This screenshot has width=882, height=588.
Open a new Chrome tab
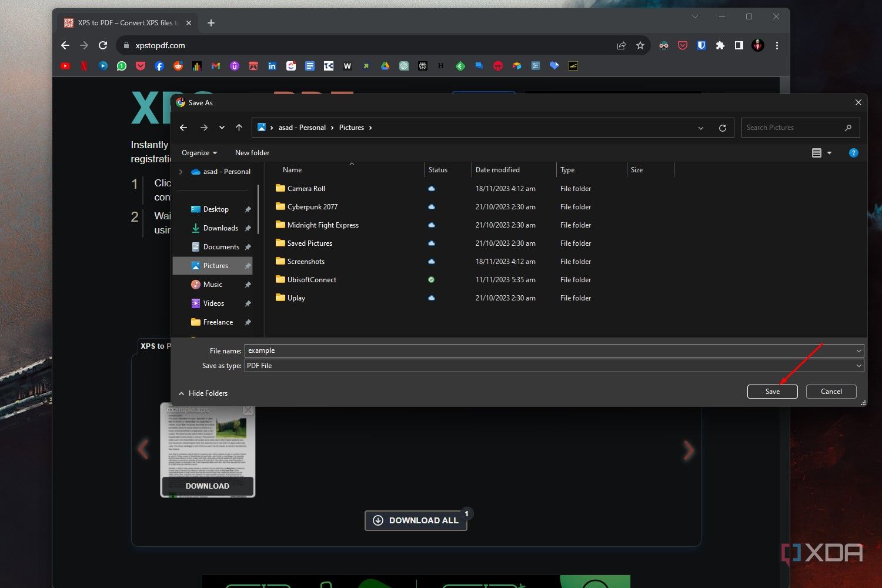[x=211, y=23]
